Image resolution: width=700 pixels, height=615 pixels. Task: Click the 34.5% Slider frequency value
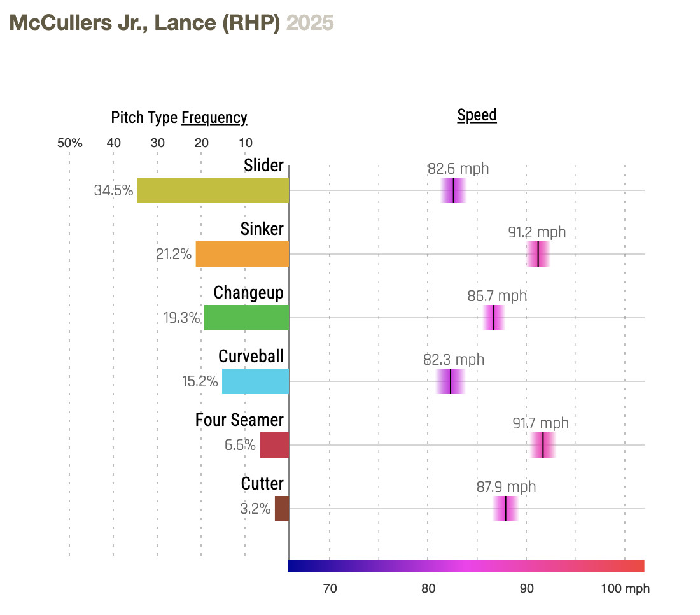tap(113, 190)
